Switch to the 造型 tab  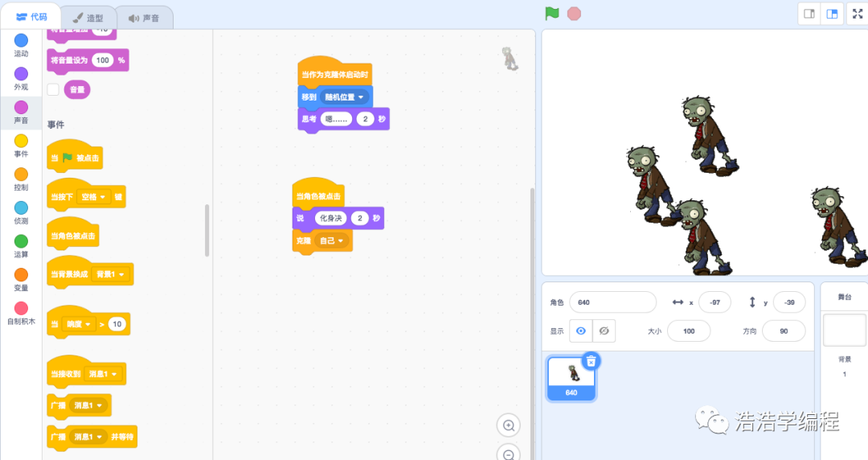tap(88, 18)
